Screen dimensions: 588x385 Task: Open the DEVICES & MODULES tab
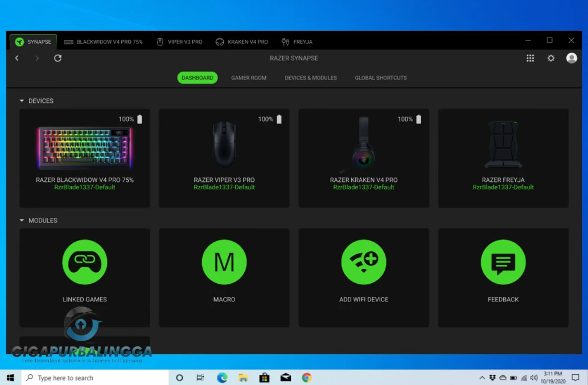tap(310, 78)
